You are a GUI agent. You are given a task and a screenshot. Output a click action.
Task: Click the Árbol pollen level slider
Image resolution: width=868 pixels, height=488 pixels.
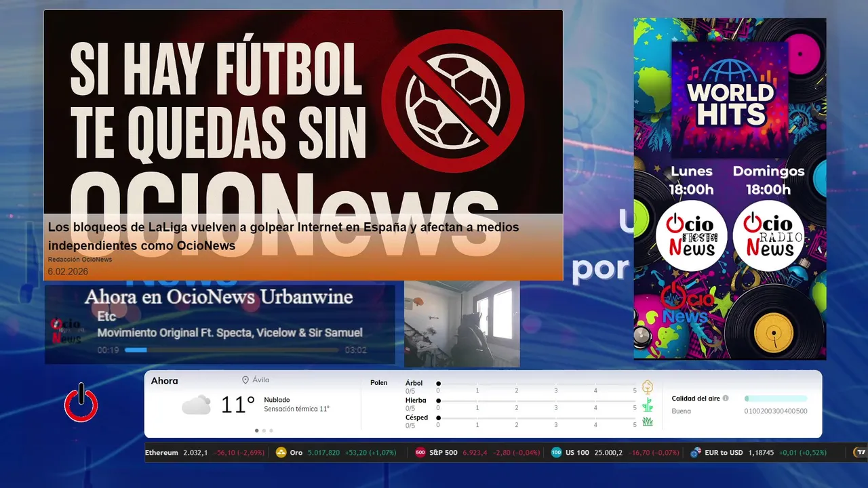pos(536,384)
